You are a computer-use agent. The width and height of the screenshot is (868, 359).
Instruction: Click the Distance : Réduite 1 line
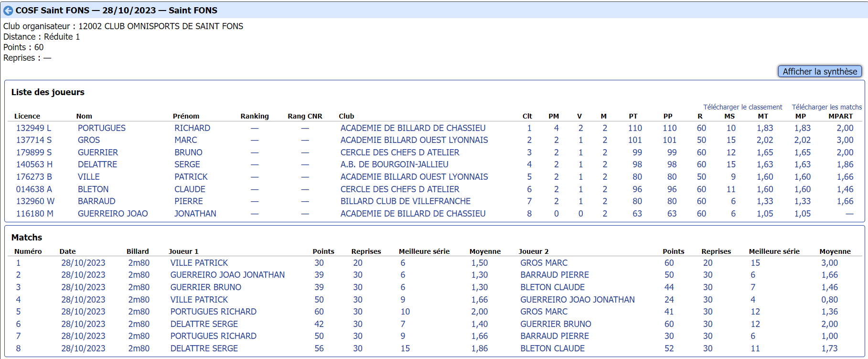tap(42, 37)
